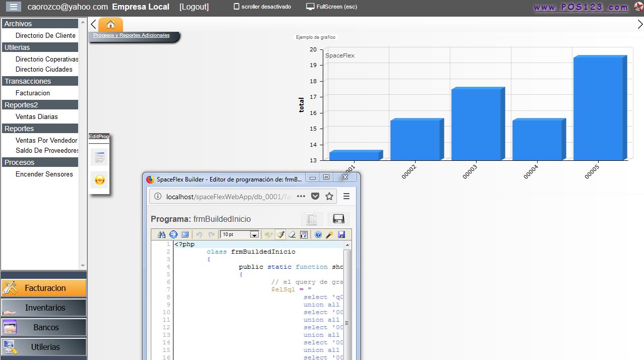The width and height of the screenshot is (644, 360).
Task: Click the sidebar menu scroll-down arrow
Action: [83, 266]
